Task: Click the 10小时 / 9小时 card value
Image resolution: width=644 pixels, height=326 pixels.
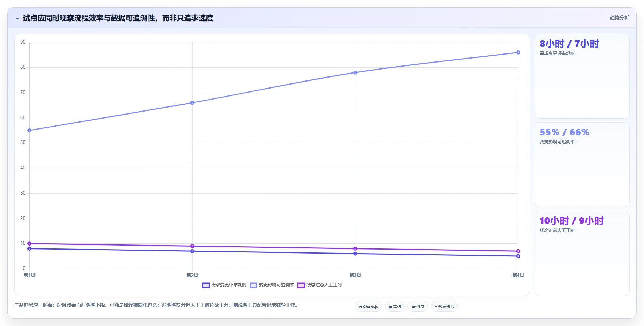Action: [x=572, y=221]
